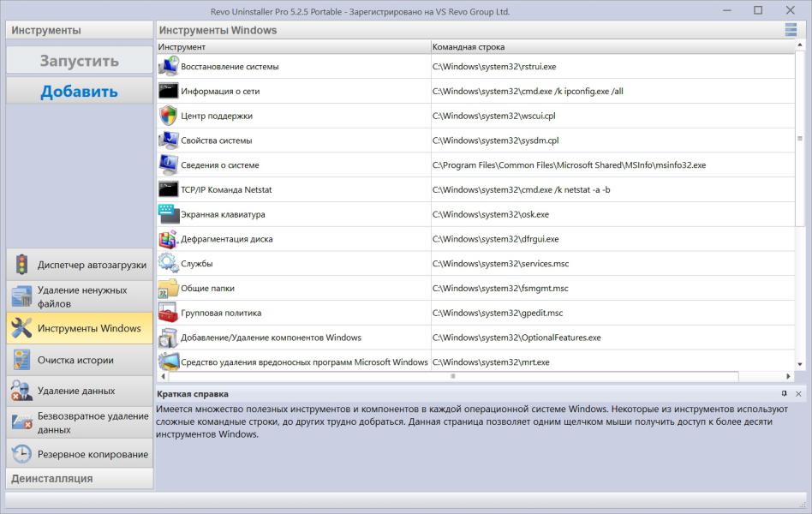
Task: Open Безвозвратное удаление данных tool
Action: (80, 422)
